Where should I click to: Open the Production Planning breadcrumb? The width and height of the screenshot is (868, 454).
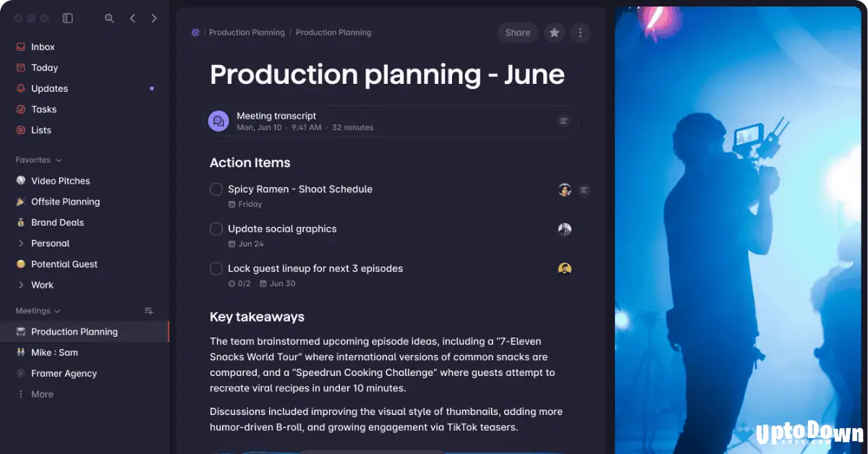click(x=246, y=32)
